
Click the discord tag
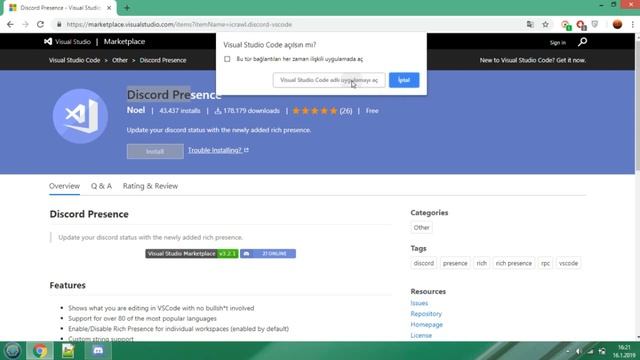point(424,263)
